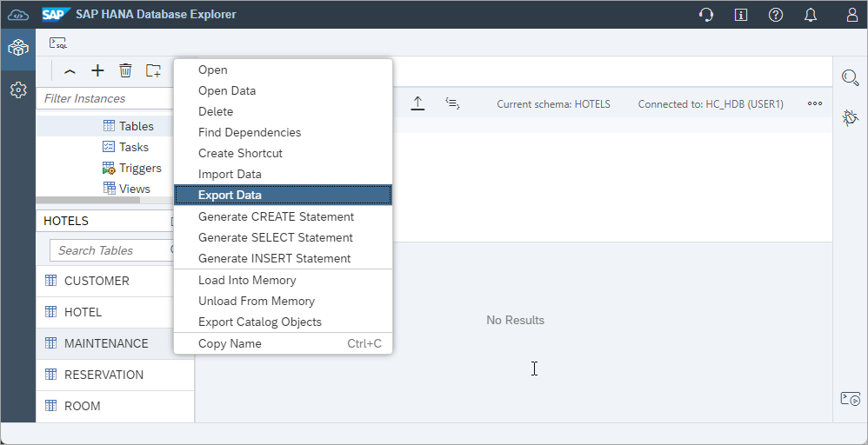Click the add folder icon
The height and width of the screenshot is (445, 868).
point(153,70)
